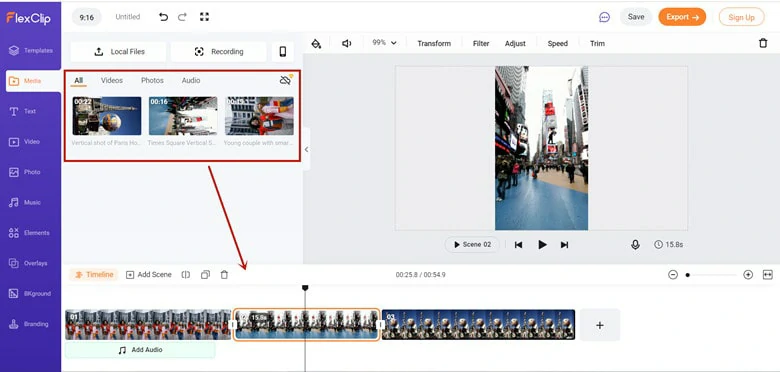Screen dimensions: 780x372
Task: Open the Branding sidebar panel
Action: (30, 324)
